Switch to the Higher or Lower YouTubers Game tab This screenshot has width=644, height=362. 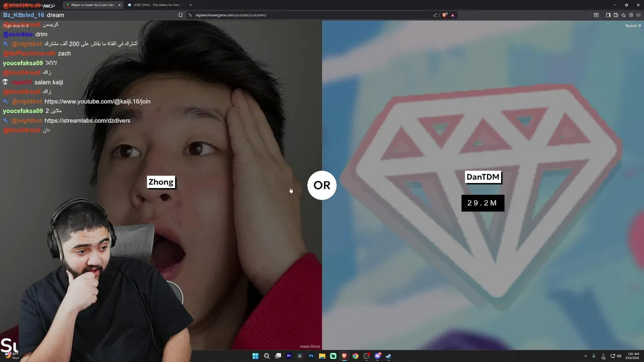tap(93, 5)
